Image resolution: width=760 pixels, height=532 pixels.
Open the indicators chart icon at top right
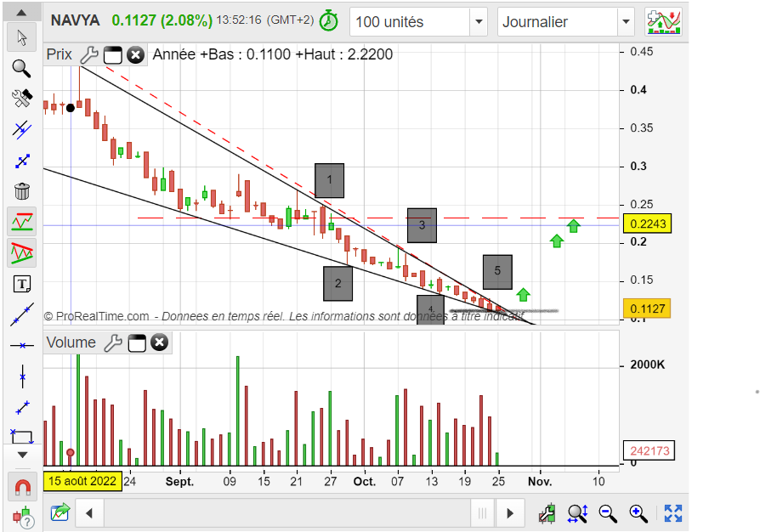(x=664, y=22)
